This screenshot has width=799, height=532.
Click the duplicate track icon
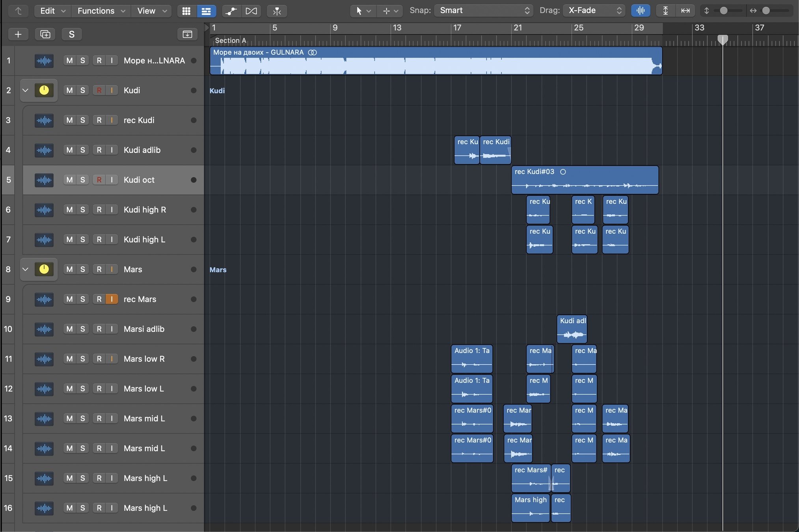45,34
